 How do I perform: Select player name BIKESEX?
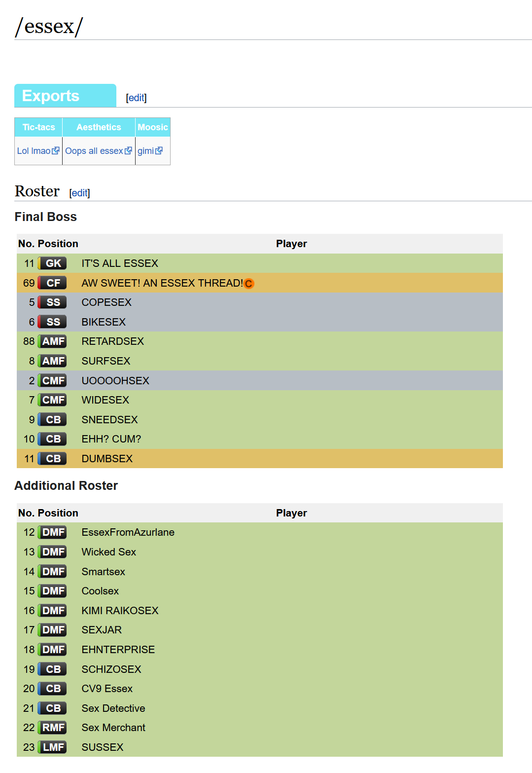pyautogui.click(x=104, y=322)
